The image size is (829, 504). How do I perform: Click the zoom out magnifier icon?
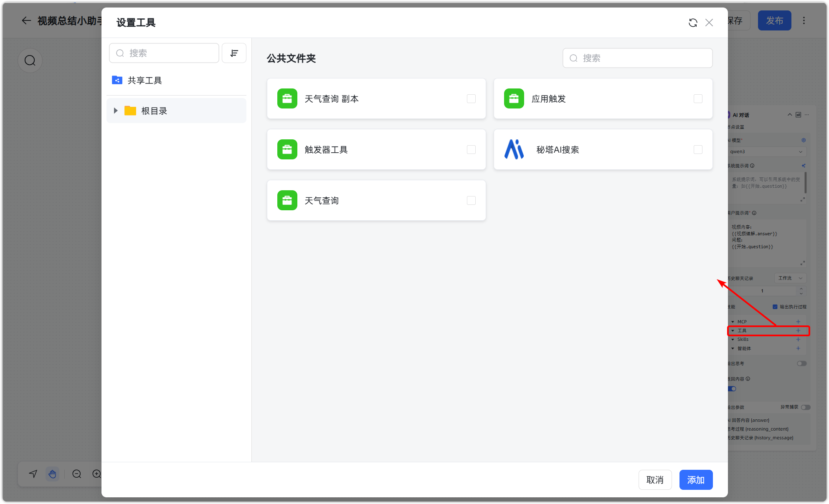(76, 474)
